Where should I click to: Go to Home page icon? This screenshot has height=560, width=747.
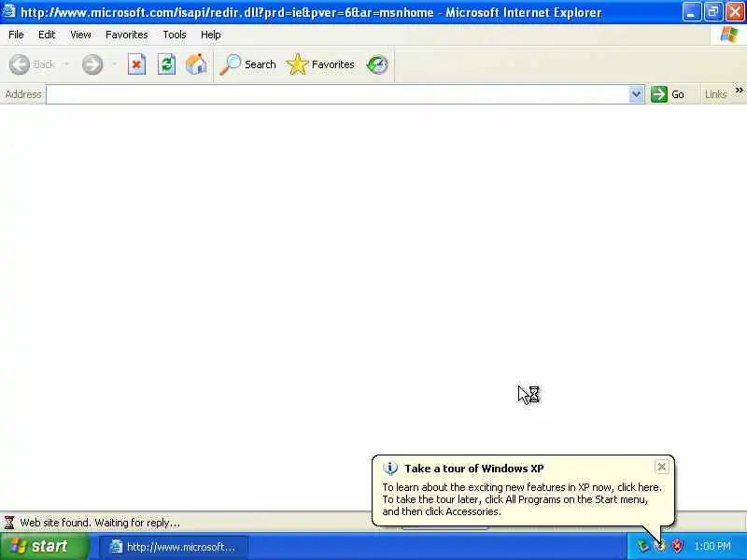(196, 64)
